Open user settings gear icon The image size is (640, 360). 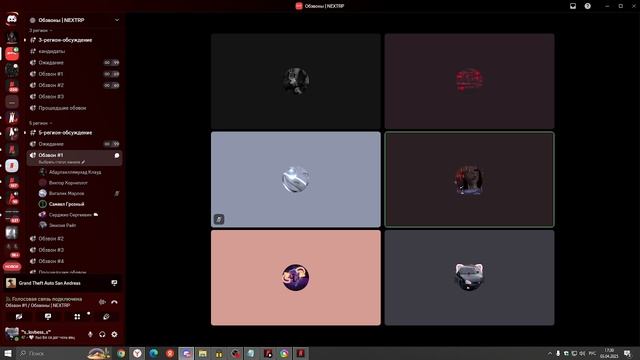click(x=114, y=334)
